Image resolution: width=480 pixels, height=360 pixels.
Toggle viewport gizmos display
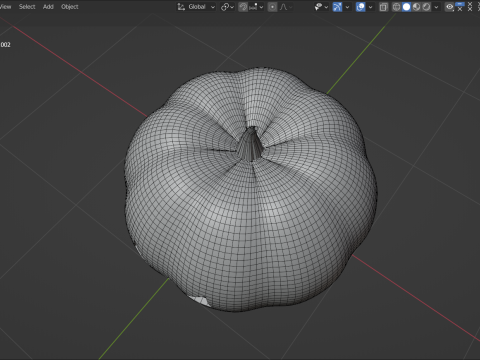pyautogui.click(x=337, y=7)
